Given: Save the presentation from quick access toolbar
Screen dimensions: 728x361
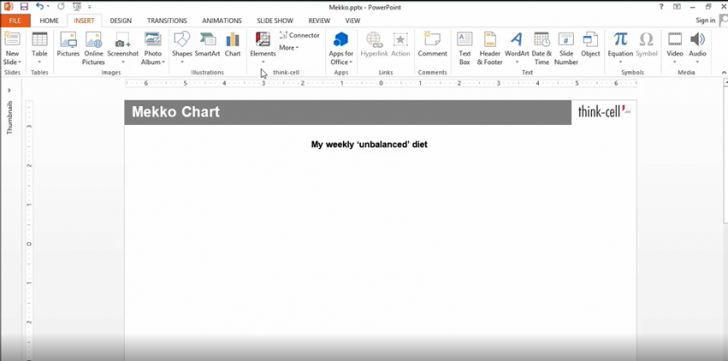Looking at the screenshot, I should click(x=24, y=6).
